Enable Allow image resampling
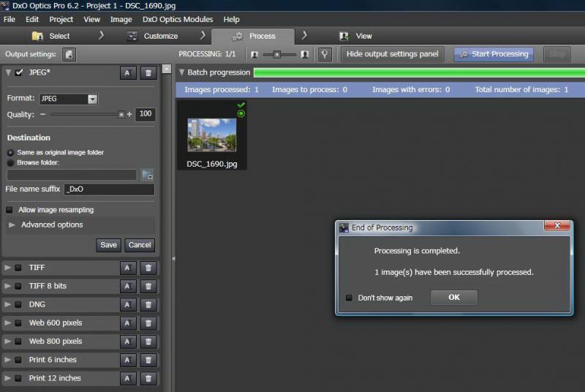The image size is (585, 392). point(10,210)
